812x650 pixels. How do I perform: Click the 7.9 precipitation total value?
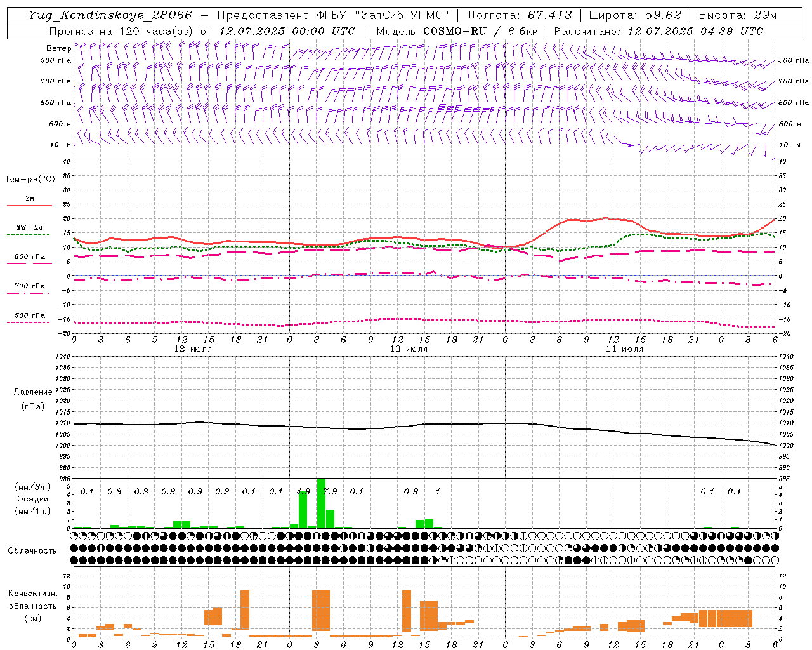point(330,491)
